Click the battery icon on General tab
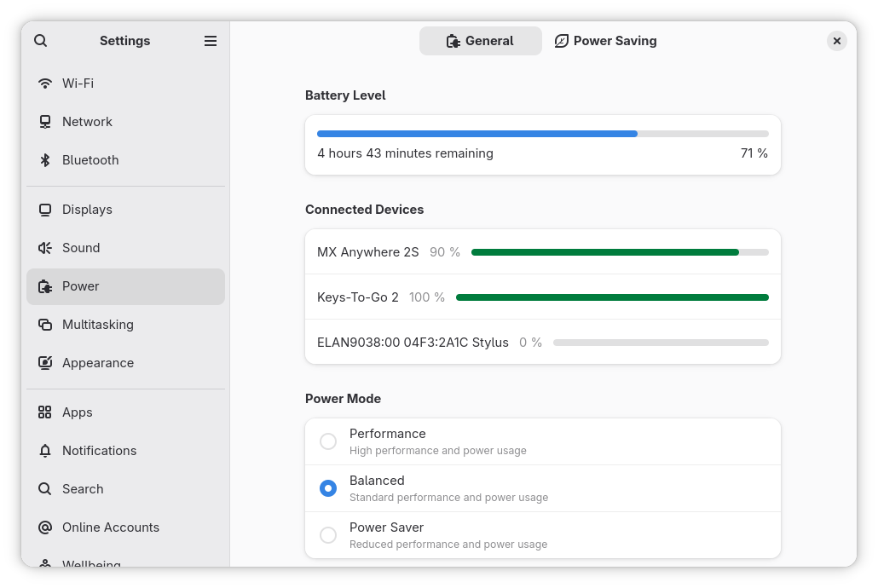The height and width of the screenshot is (588, 878). 453,41
